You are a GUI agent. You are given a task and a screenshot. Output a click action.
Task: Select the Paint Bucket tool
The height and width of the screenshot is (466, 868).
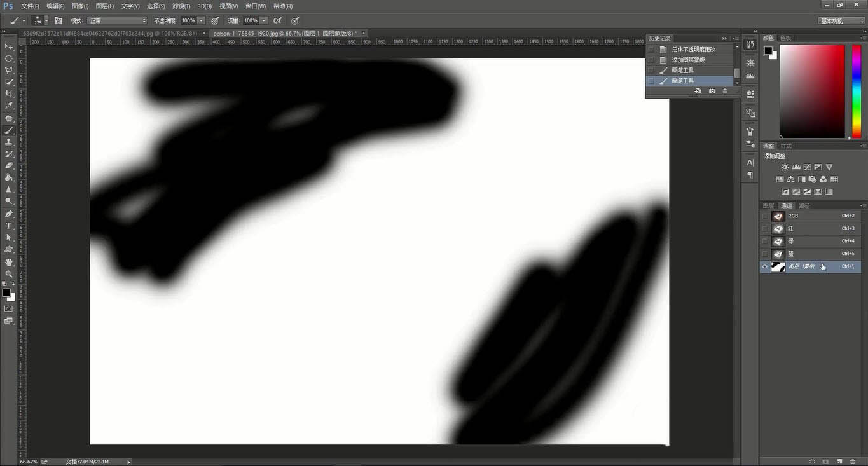point(9,177)
